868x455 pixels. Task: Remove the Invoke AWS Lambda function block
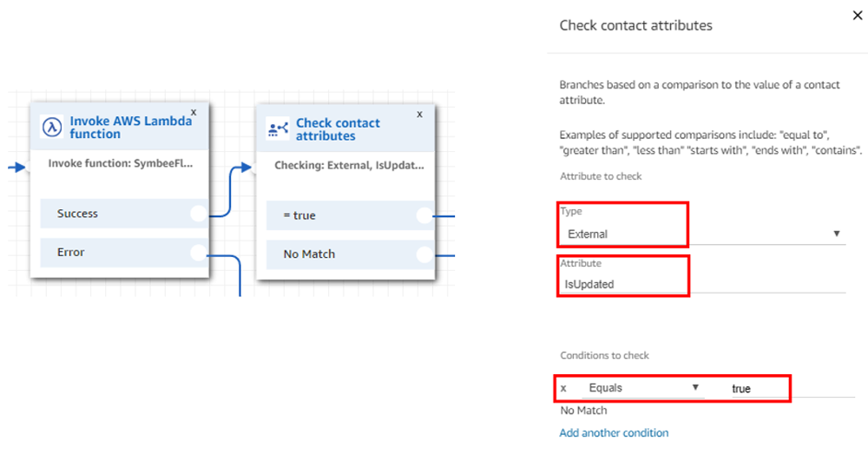click(x=194, y=112)
